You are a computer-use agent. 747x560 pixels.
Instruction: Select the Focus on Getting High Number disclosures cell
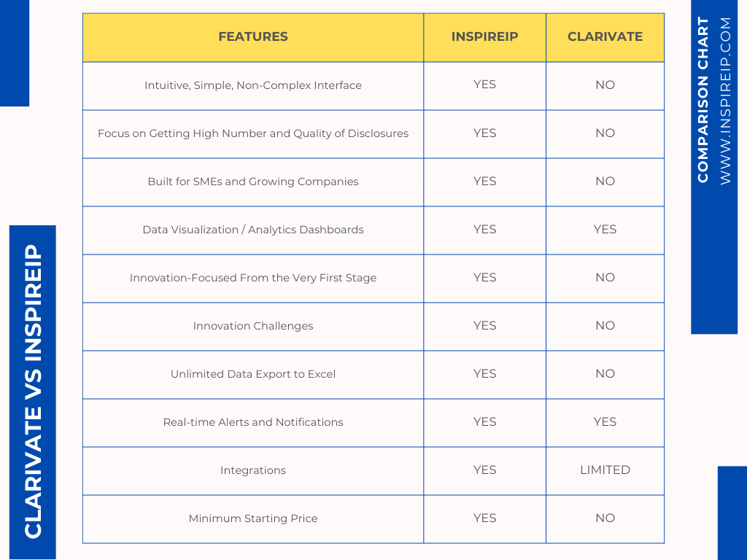coord(252,133)
